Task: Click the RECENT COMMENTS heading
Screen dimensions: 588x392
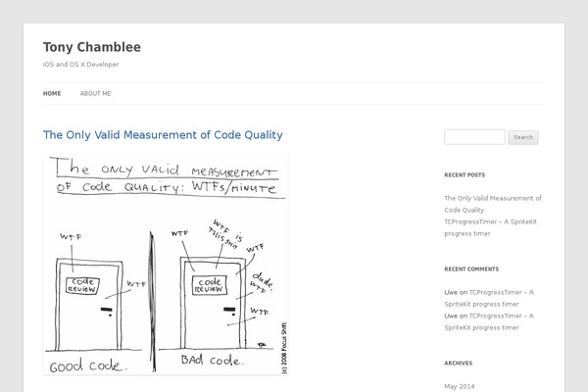Action: click(x=471, y=269)
